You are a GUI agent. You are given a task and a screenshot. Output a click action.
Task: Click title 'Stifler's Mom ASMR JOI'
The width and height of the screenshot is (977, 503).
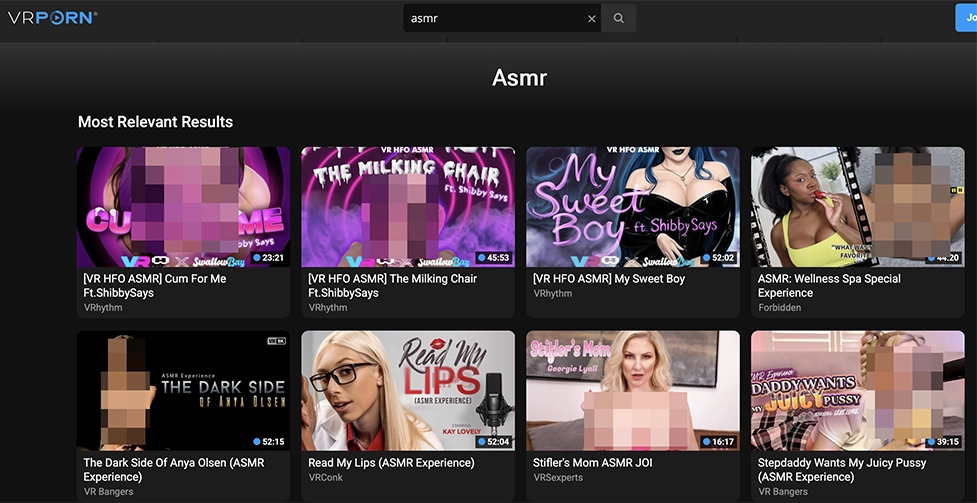[593, 462]
